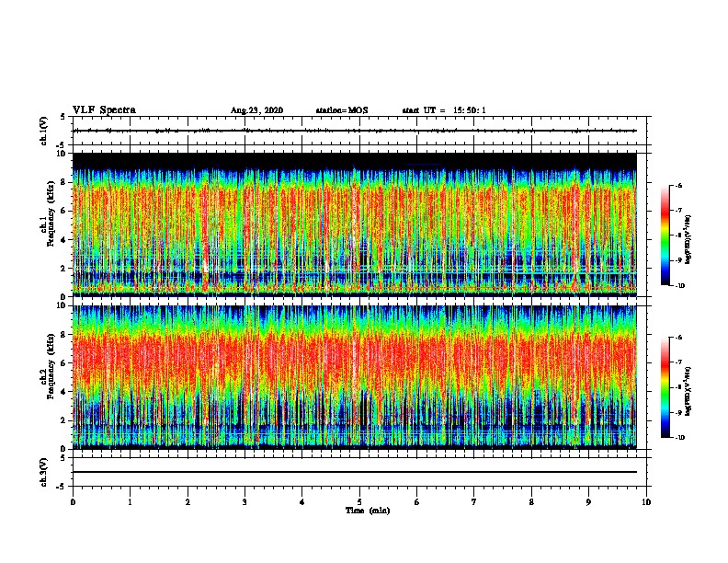This screenshot has height=563, width=728.
Task: Click the '0' tick on the time axis
Action: pos(73,502)
